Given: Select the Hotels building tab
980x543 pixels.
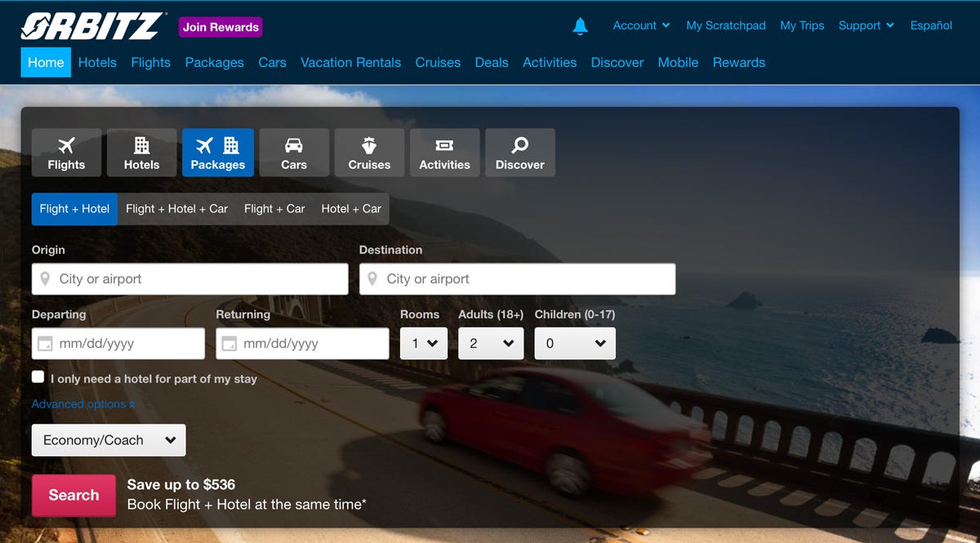Looking at the screenshot, I should 142,153.
